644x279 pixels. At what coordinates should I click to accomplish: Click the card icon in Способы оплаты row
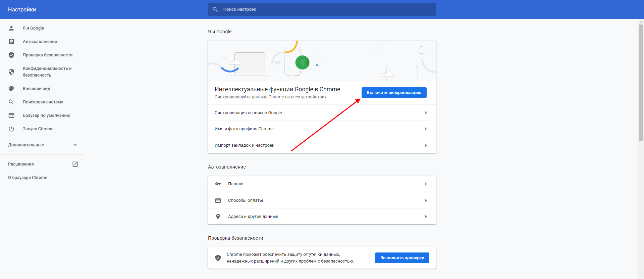[218, 200]
